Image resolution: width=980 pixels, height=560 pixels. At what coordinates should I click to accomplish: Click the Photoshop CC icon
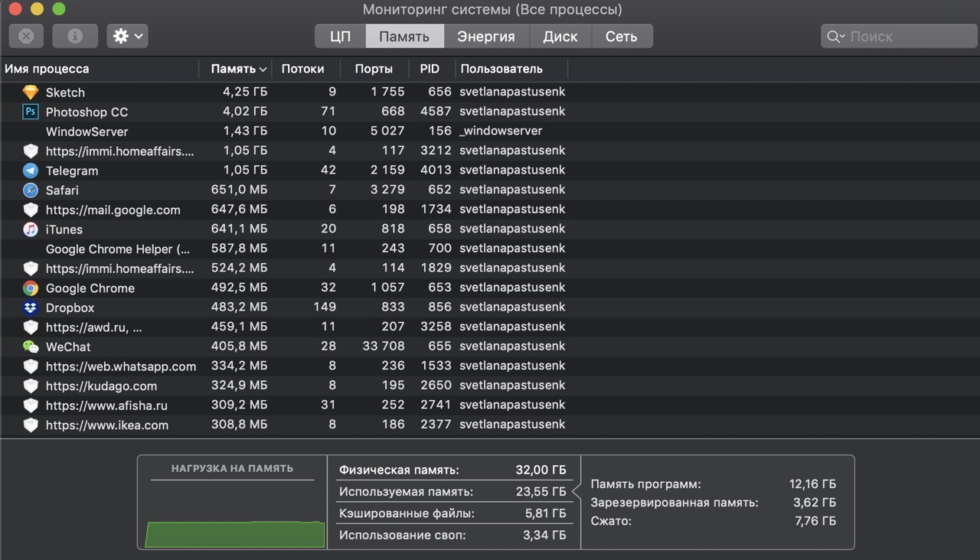click(x=31, y=112)
